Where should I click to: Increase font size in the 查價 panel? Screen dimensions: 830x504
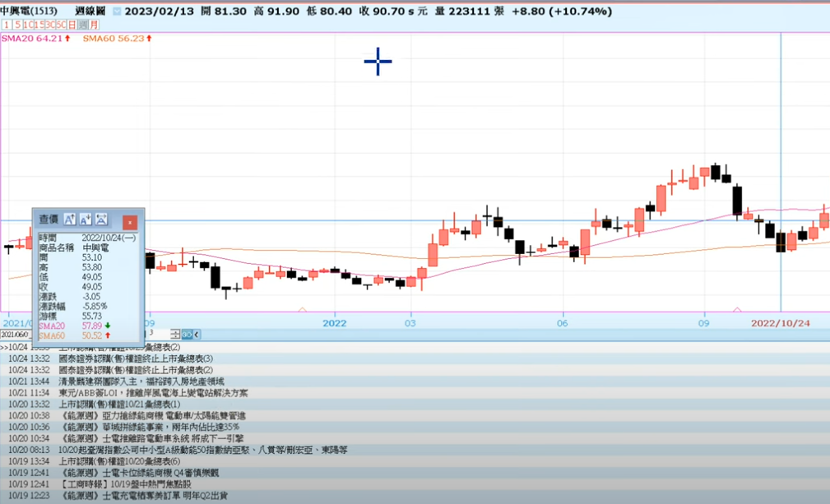[70, 219]
